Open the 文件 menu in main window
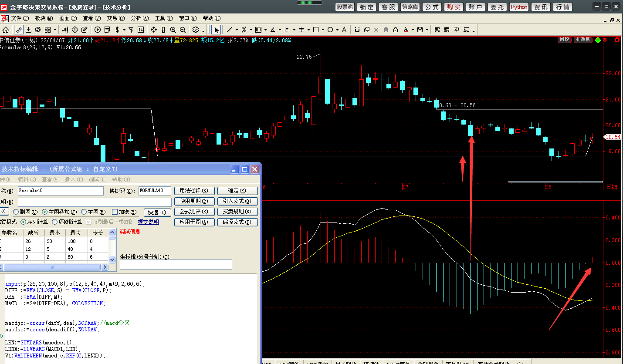The image size is (623, 364). [20, 18]
